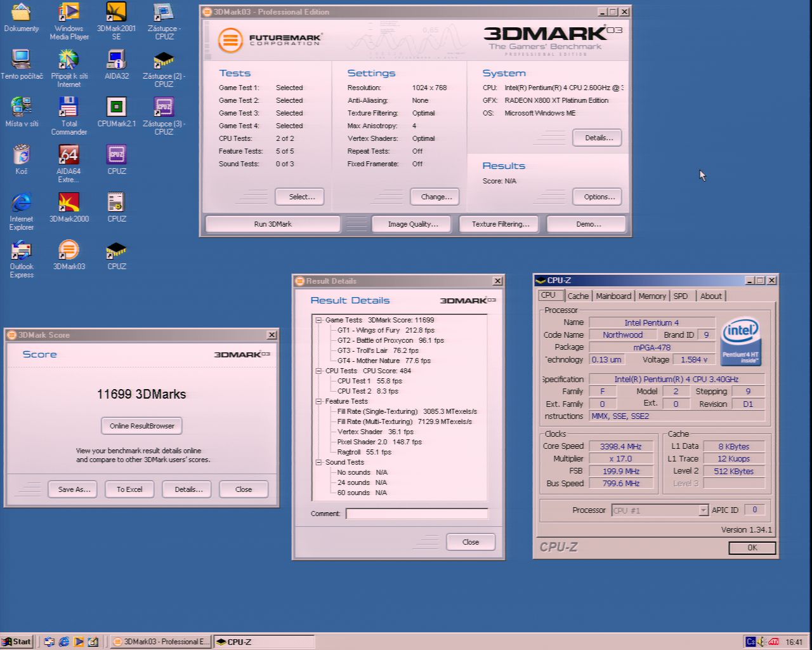The height and width of the screenshot is (650, 812).
Task: Open system Details... in 3DMark03 window
Action: [598, 138]
